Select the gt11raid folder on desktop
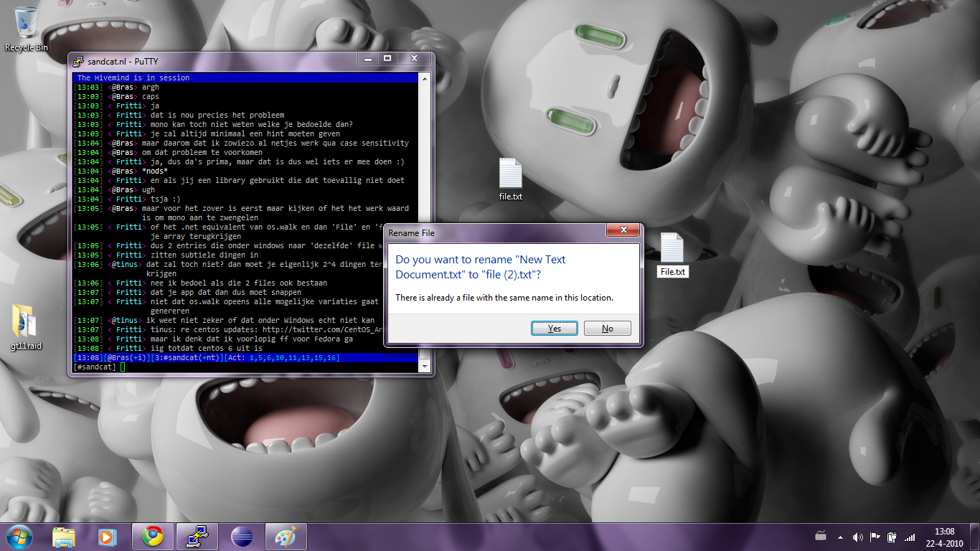This screenshot has height=551, width=980. click(26, 327)
